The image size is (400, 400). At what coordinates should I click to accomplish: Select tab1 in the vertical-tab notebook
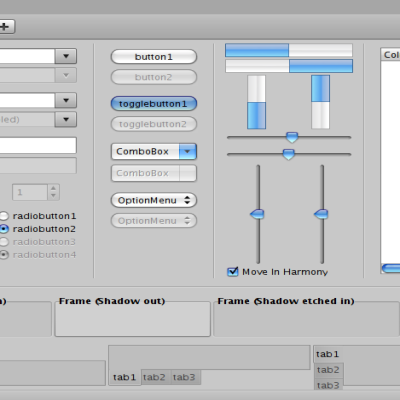click(328, 354)
